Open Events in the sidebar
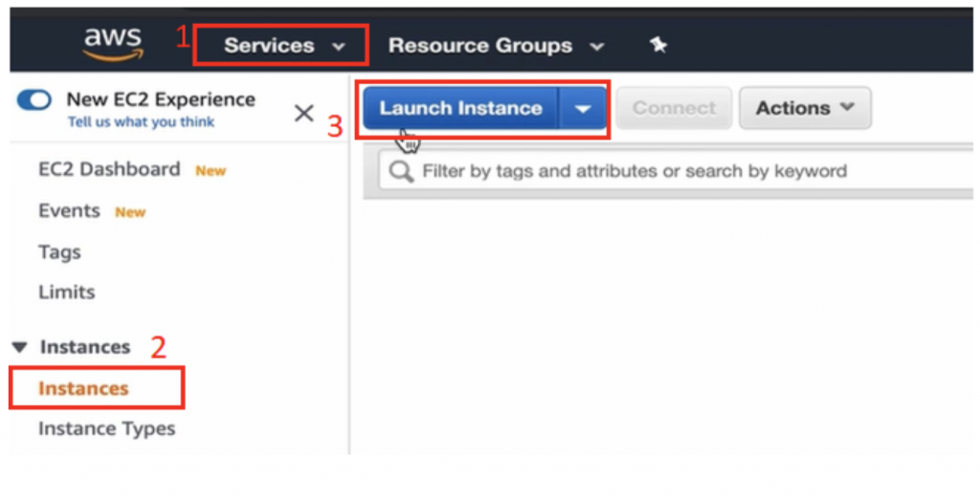 coord(69,210)
